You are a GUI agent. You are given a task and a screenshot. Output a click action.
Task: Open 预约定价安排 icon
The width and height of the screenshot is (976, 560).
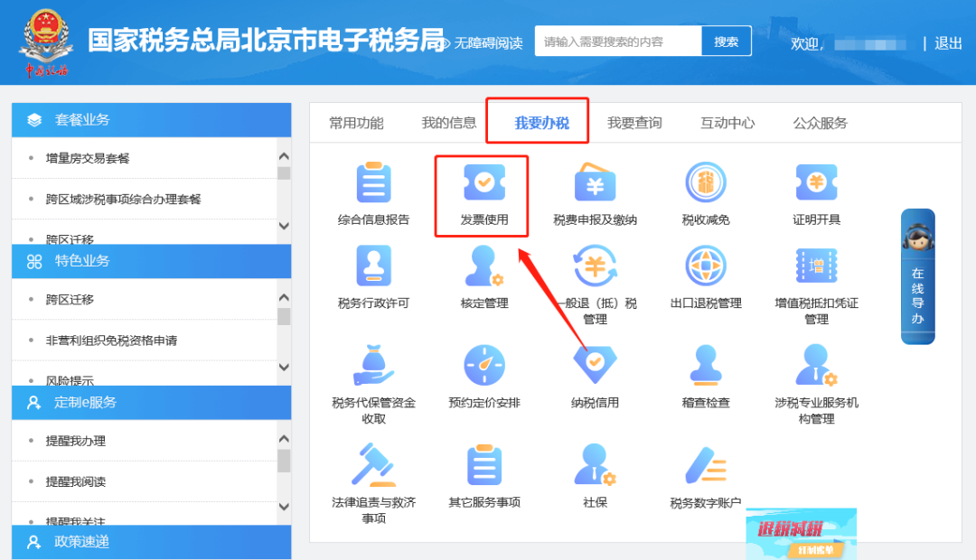click(484, 365)
